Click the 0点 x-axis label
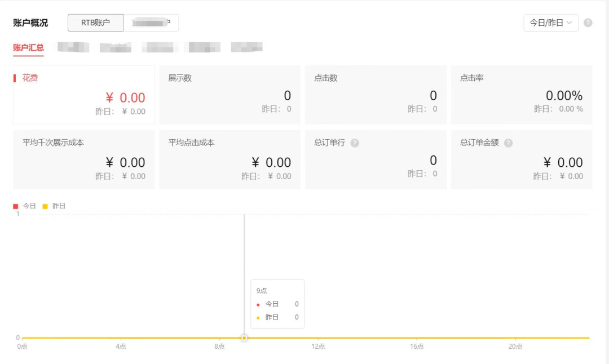This screenshot has width=609, height=364. (22, 346)
